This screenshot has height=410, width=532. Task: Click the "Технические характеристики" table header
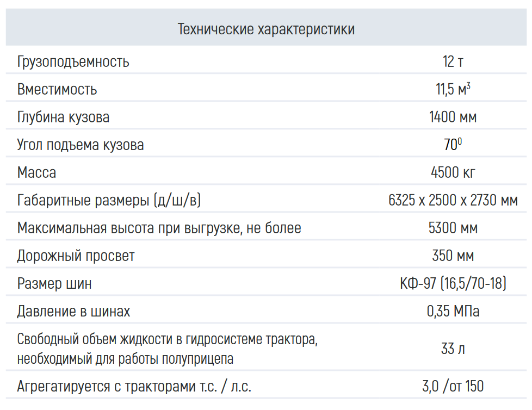266,29
